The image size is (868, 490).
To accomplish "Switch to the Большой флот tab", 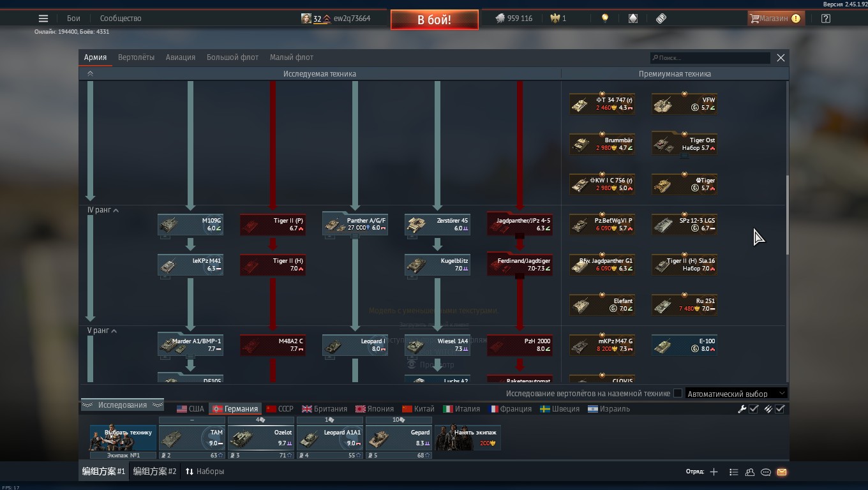I will point(232,57).
